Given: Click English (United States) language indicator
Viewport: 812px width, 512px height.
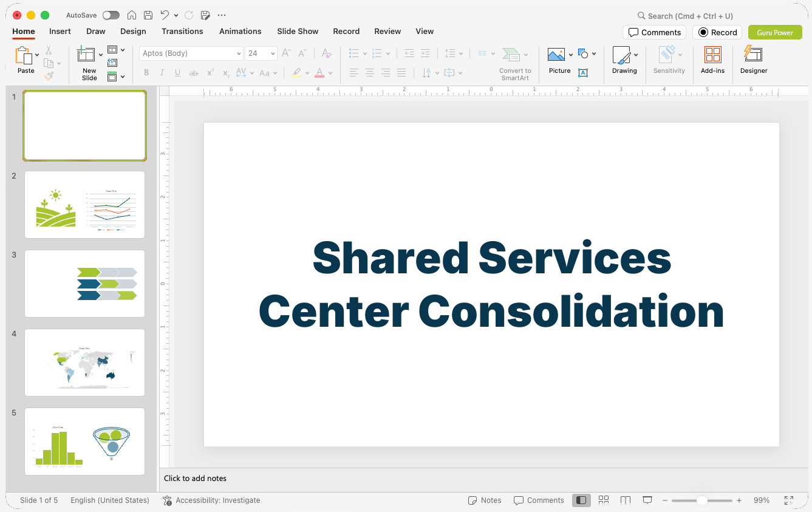Looking at the screenshot, I should tap(110, 500).
